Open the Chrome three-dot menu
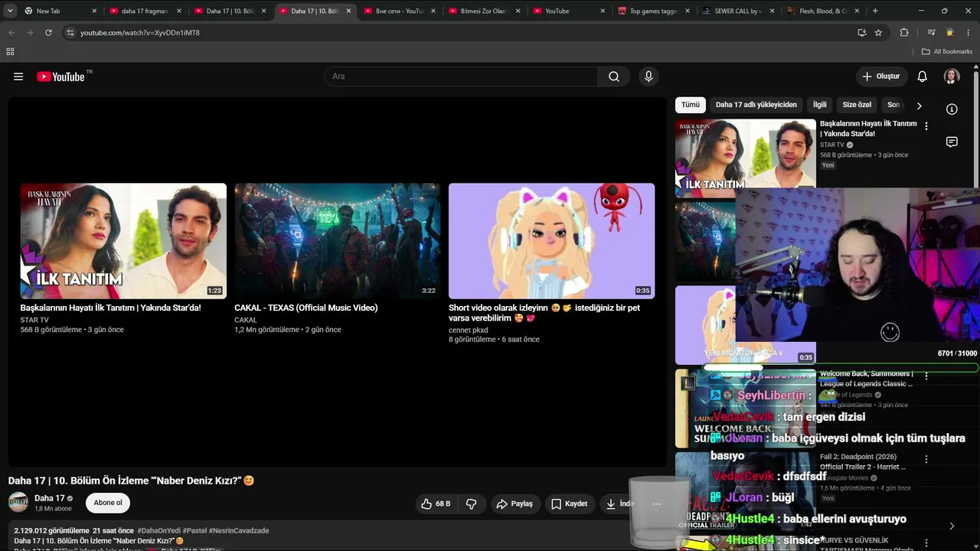The width and height of the screenshot is (980, 551). [x=969, y=33]
